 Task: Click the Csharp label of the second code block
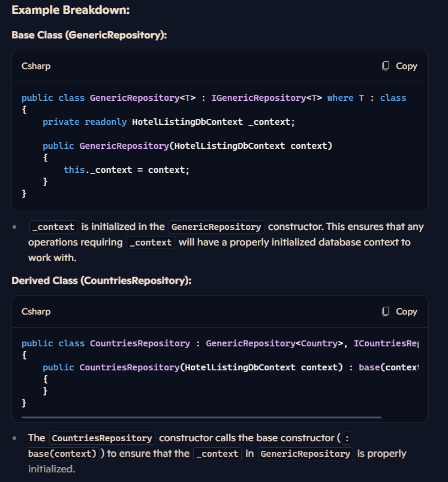pyautogui.click(x=36, y=312)
